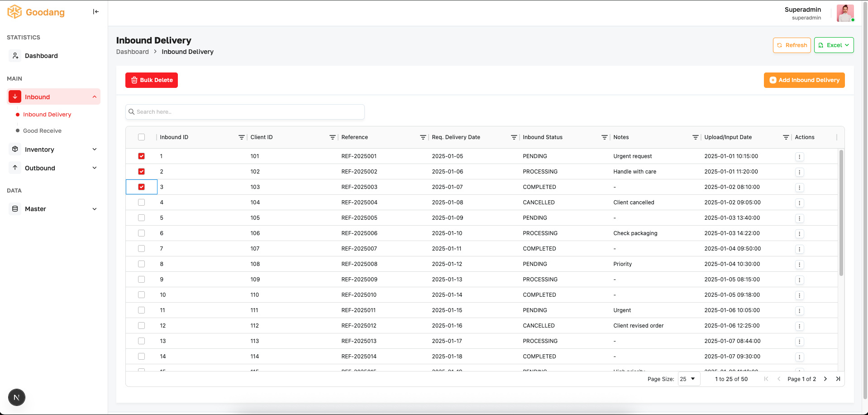Click the round N badge at bottom left
The image size is (868, 415).
click(x=17, y=397)
